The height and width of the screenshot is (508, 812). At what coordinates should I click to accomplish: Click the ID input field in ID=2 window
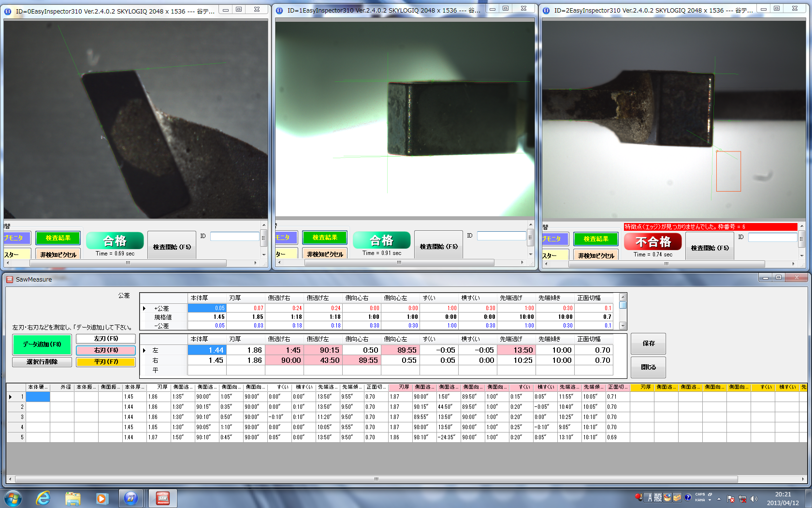coord(772,237)
